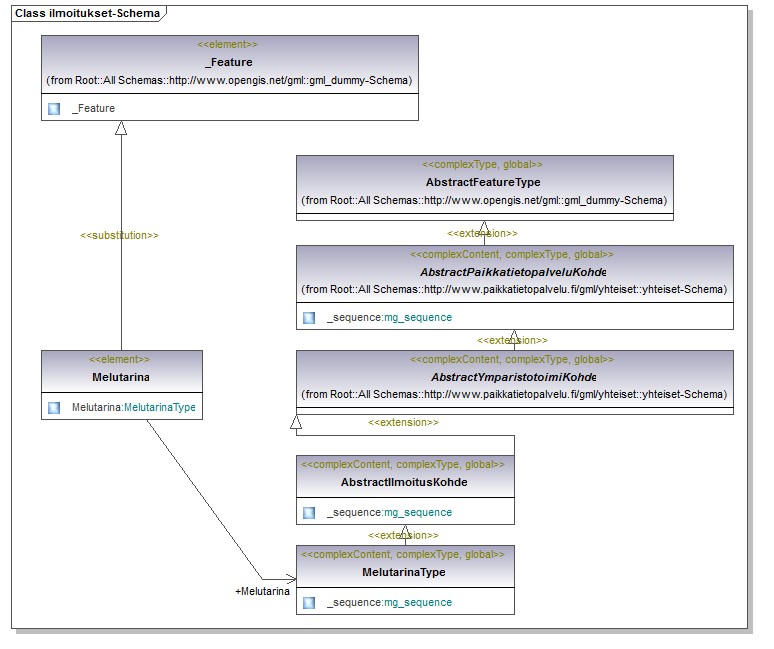Image resolution: width=774 pixels, height=649 pixels.
Task: Click yhteiset-Schema origin under AbstractYmparistotoimiKohde
Action: tap(514, 395)
